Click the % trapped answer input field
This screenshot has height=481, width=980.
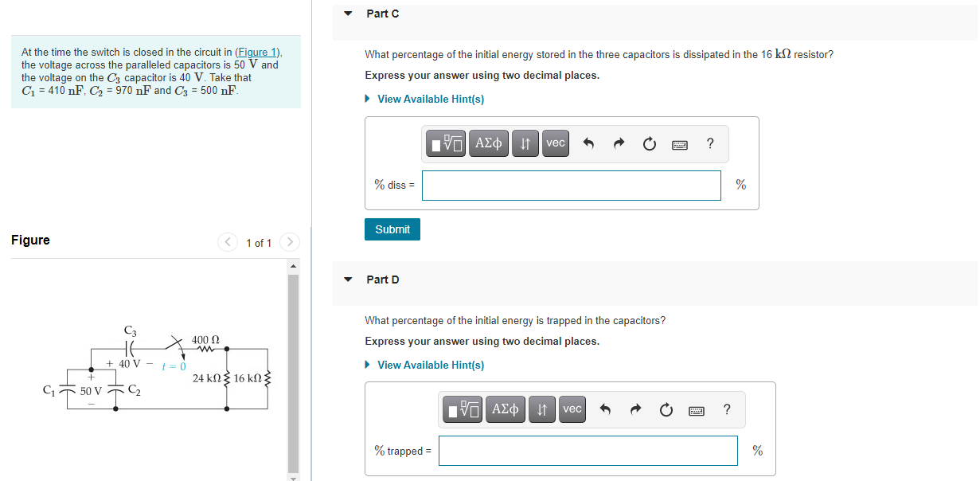click(588, 451)
